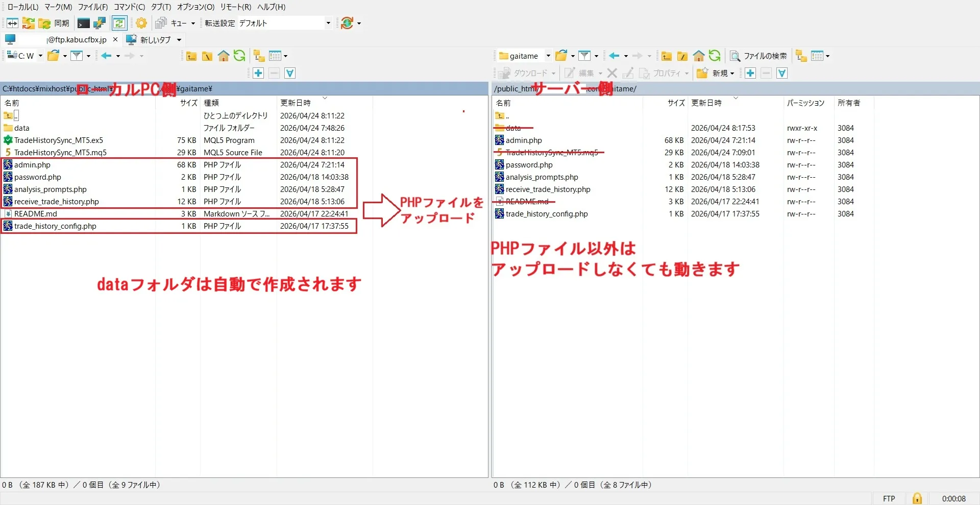Open the terminal console icon
Viewport: 980px width, 505px height.
[83, 23]
